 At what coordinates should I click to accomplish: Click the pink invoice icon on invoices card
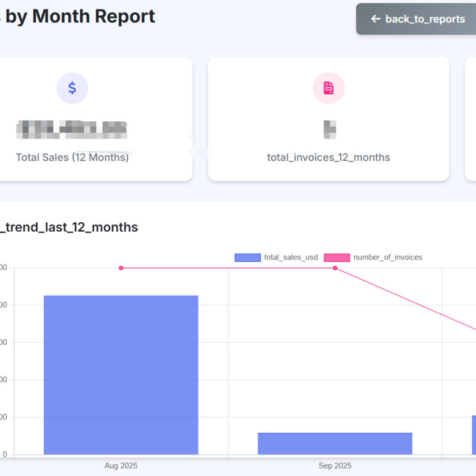click(x=328, y=88)
